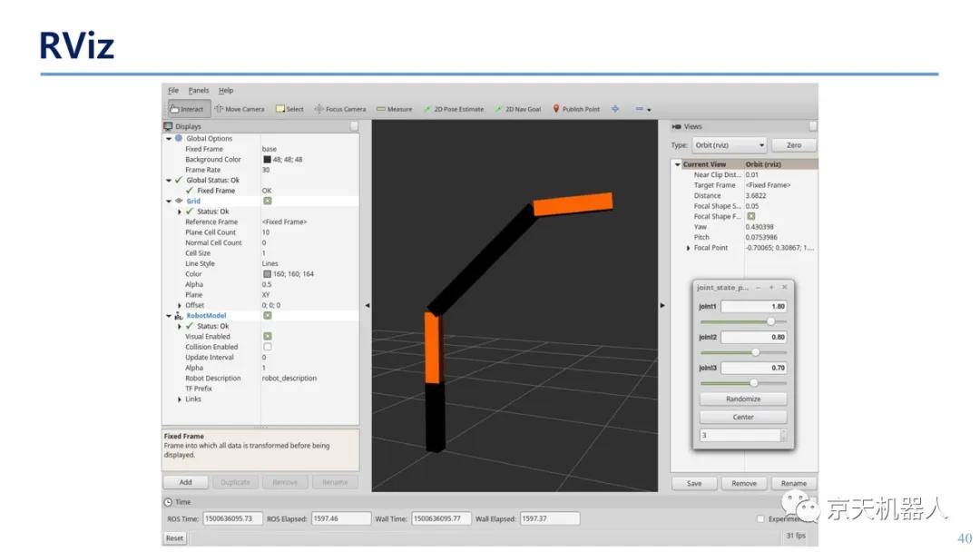980x552 pixels.
Task: Toggle the Focal Shape F... checkbox in Views
Action: (751, 216)
